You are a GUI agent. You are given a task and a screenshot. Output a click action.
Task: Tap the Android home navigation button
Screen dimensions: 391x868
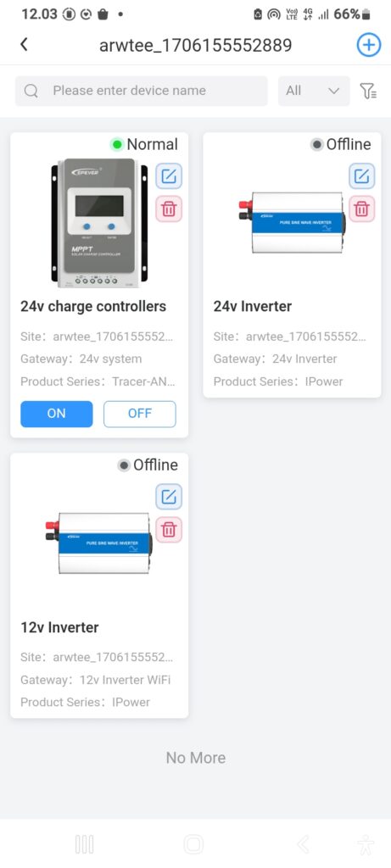194,844
